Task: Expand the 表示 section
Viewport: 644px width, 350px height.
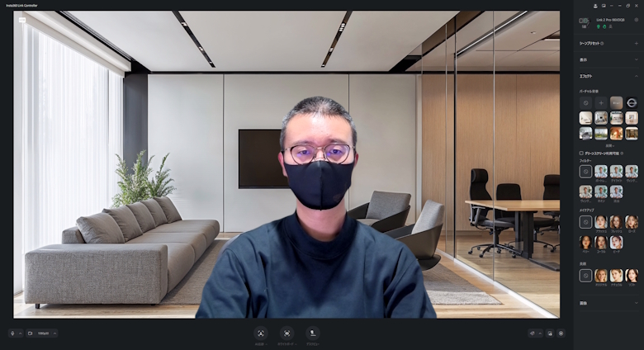Action: click(x=637, y=59)
